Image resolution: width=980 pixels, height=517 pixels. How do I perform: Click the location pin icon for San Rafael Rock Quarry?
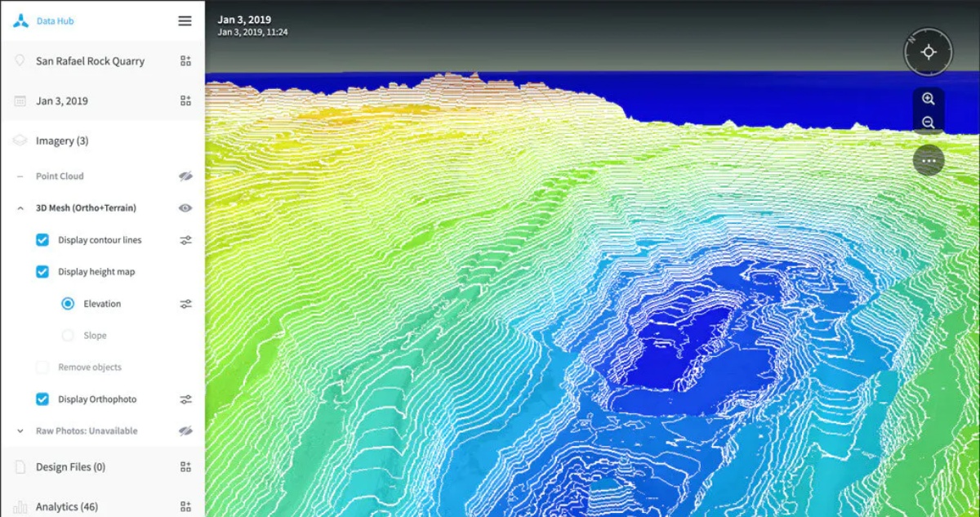pyautogui.click(x=20, y=61)
